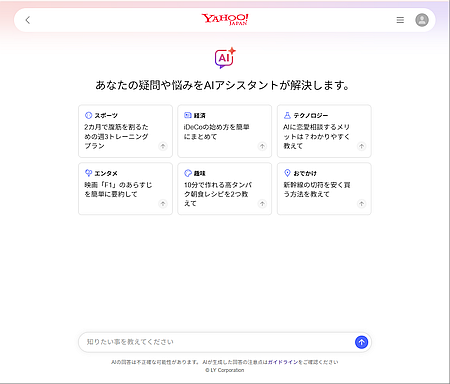
Task: Open the ガイドライン link
Action: pos(283,362)
